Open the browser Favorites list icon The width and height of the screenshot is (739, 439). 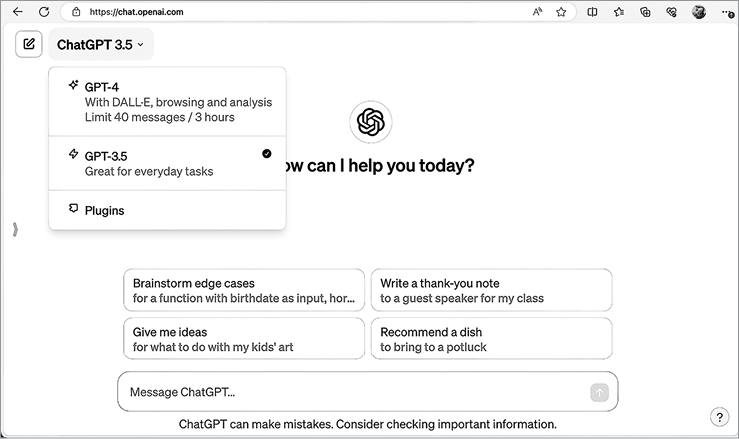pyautogui.click(x=619, y=12)
